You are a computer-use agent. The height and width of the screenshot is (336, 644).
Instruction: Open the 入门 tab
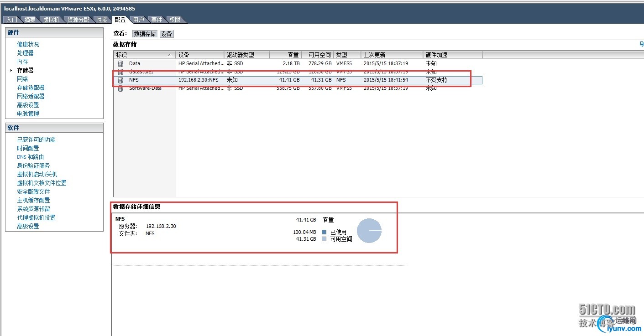(x=12, y=20)
